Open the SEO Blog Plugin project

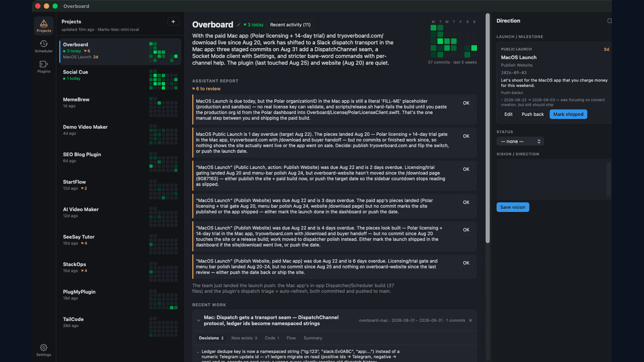(x=120, y=162)
